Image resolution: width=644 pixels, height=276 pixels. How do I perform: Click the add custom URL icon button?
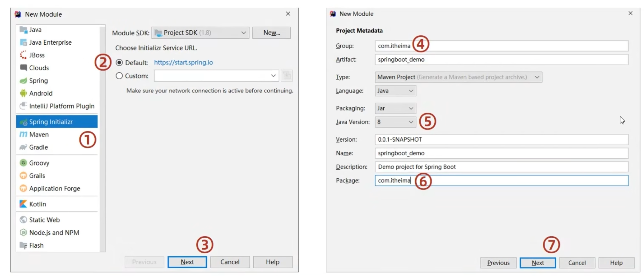(x=287, y=76)
